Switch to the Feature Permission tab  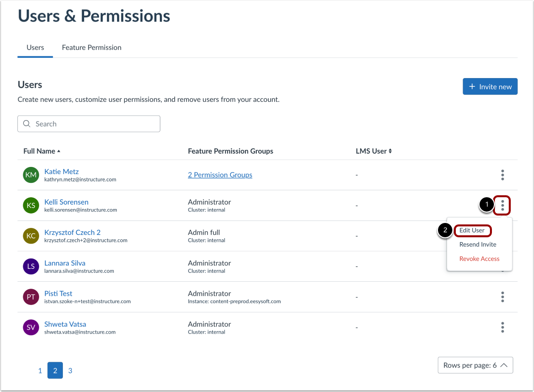91,47
